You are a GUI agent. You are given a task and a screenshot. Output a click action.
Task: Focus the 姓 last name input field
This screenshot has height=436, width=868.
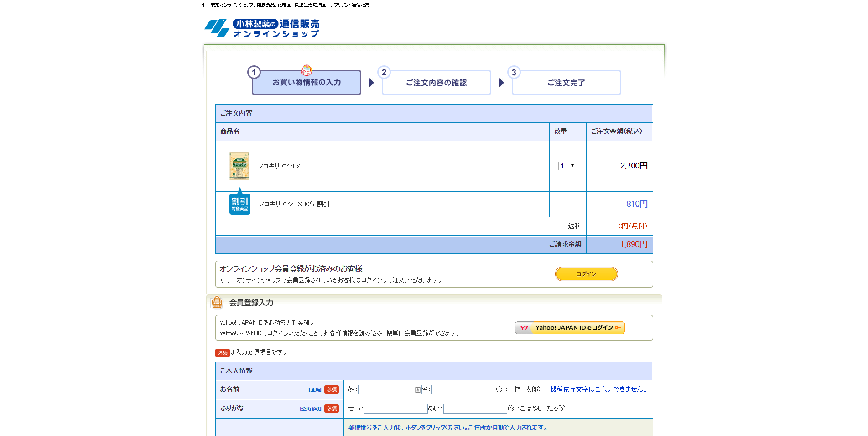tap(390, 389)
